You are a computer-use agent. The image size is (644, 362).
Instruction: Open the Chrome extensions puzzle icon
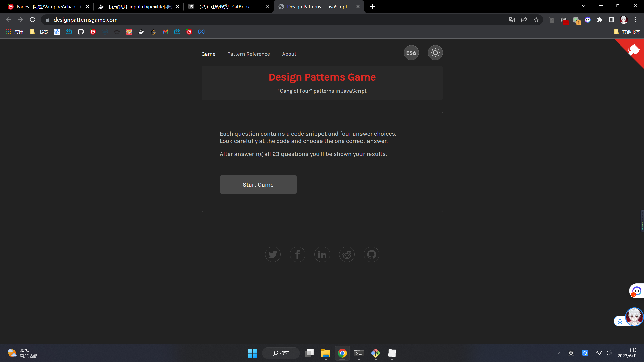coord(599,20)
